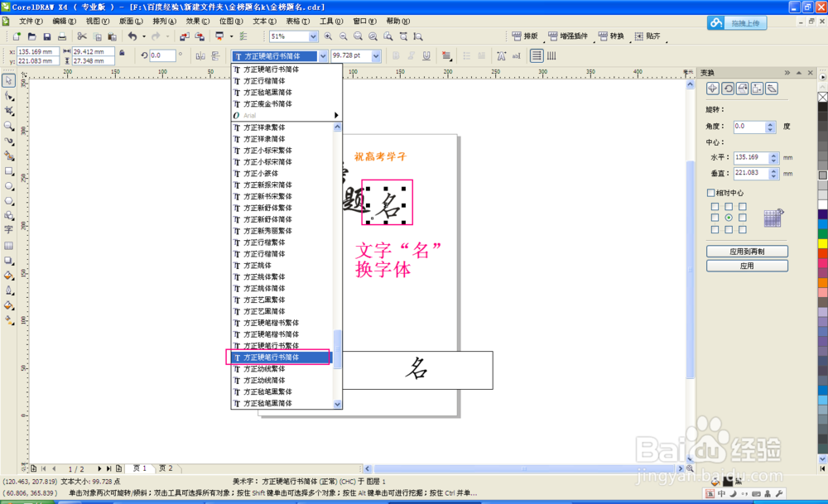Select the bottom-left anchor point box
This screenshot has width=828, height=504.
[x=715, y=229]
